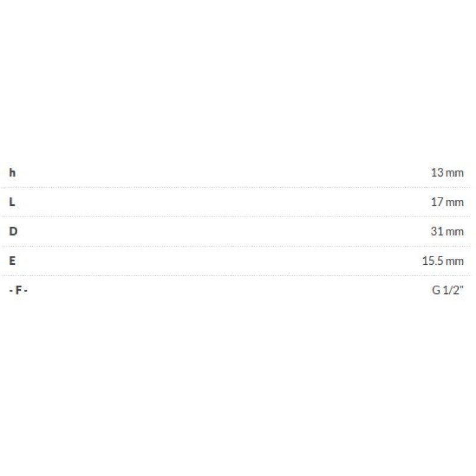The width and height of the screenshot is (476, 476).
Task: Click dotted separator between D and E rows
Action: (238, 246)
